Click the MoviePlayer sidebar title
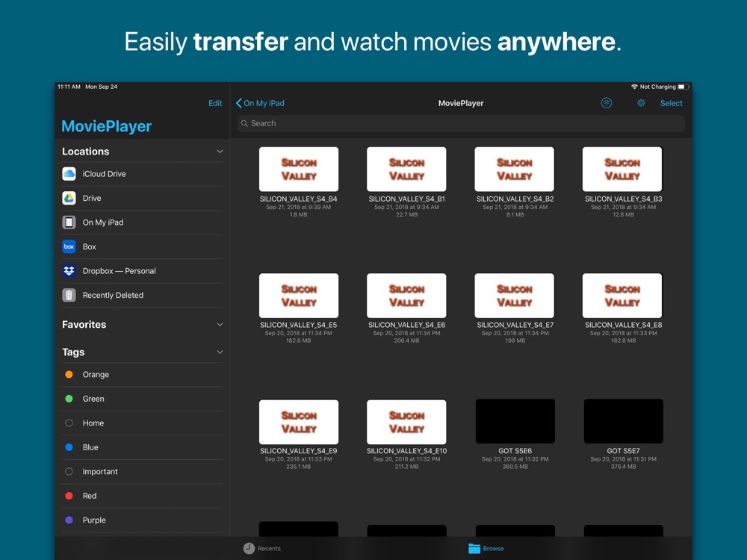The image size is (747, 560). pos(107,126)
